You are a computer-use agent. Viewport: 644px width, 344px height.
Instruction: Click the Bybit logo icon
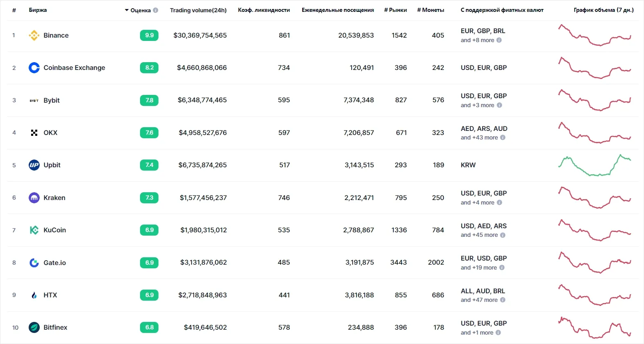[34, 100]
